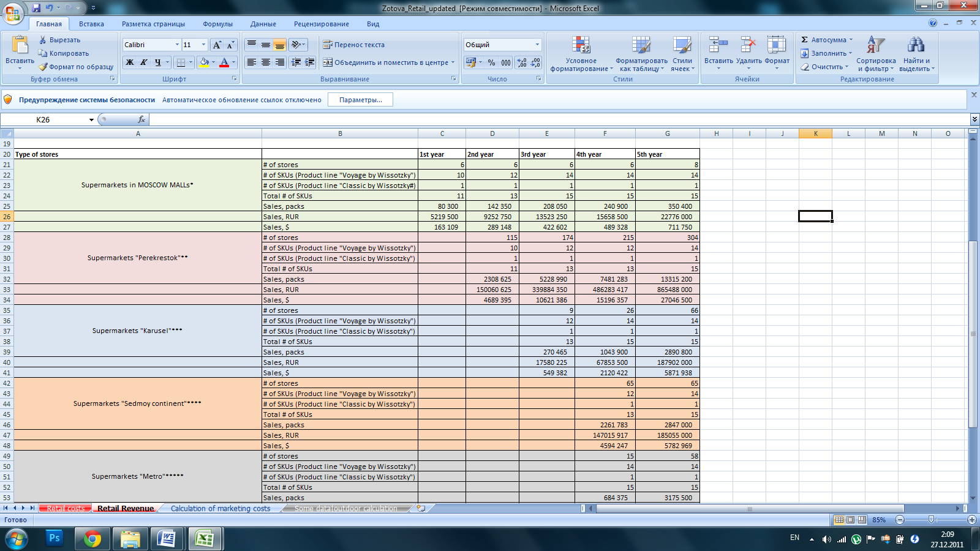
Task: Open number format Общий dropdown
Action: click(x=538, y=45)
